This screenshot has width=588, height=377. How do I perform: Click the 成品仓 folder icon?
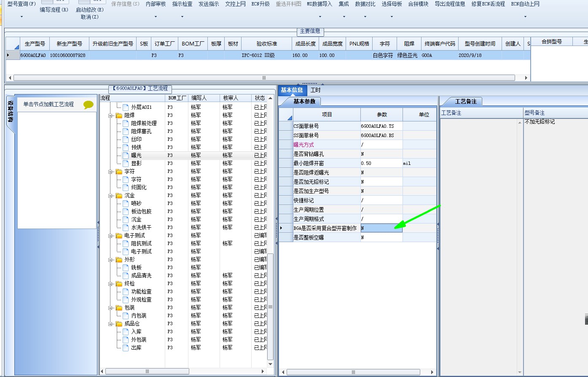tap(119, 324)
